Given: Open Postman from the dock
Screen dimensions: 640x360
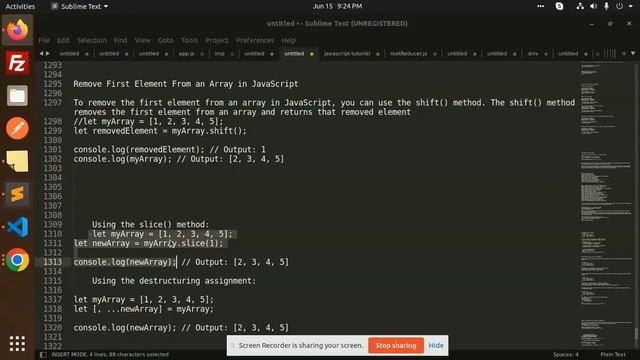Looking at the screenshot, I should point(17,128).
